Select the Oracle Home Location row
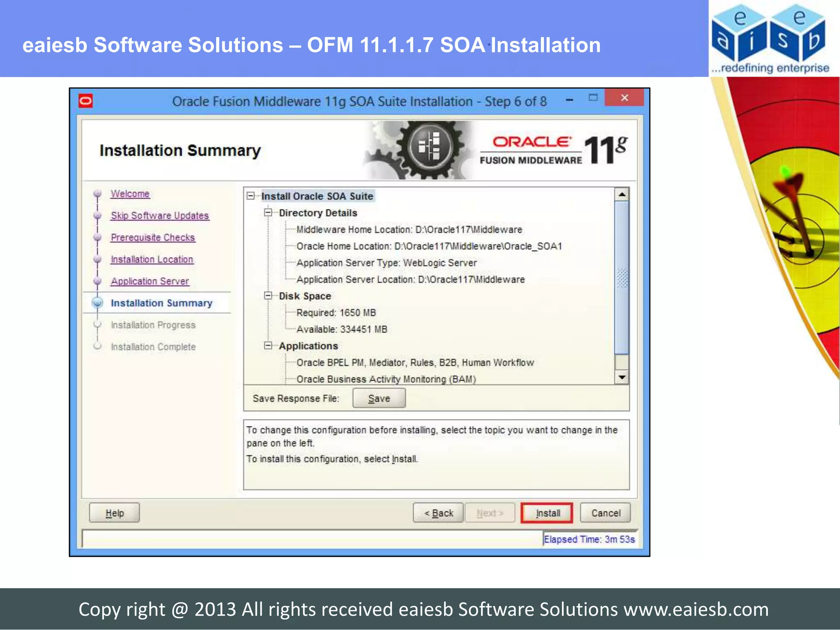Viewport: 840px width, 630px height. point(429,246)
